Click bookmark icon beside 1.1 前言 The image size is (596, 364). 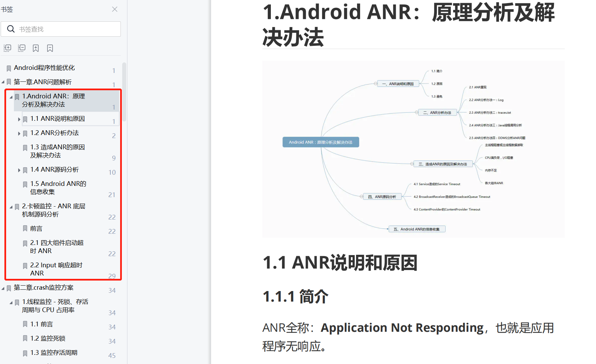(25, 324)
